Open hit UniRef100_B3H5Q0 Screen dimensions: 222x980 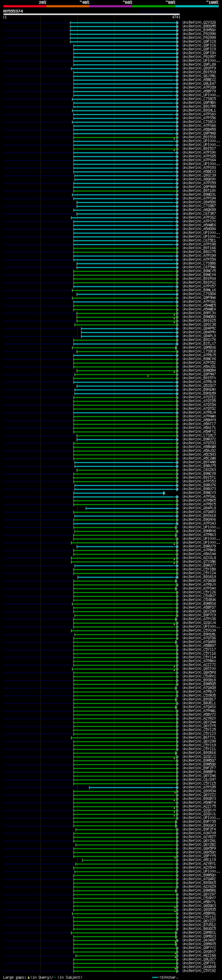point(199,30)
